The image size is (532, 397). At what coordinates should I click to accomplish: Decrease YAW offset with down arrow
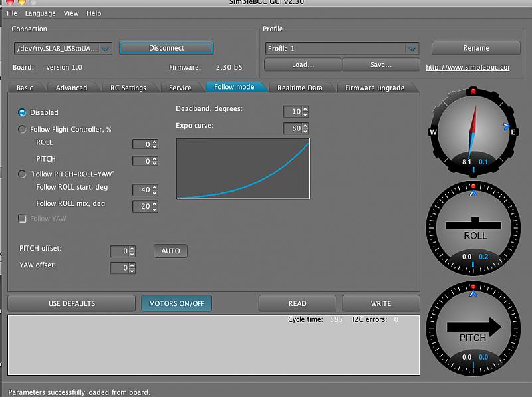[x=132, y=271]
